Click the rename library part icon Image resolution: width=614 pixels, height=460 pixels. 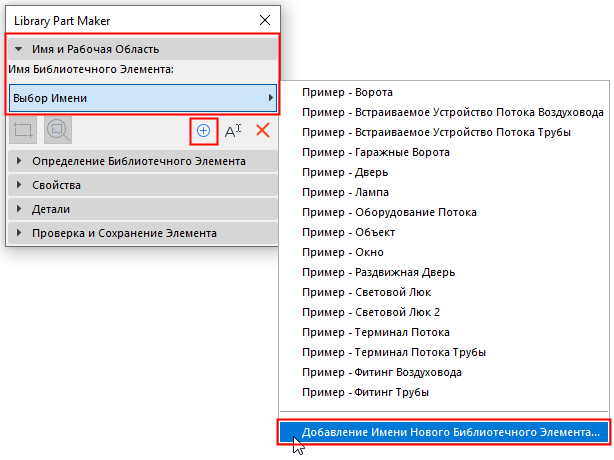[x=233, y=130]
